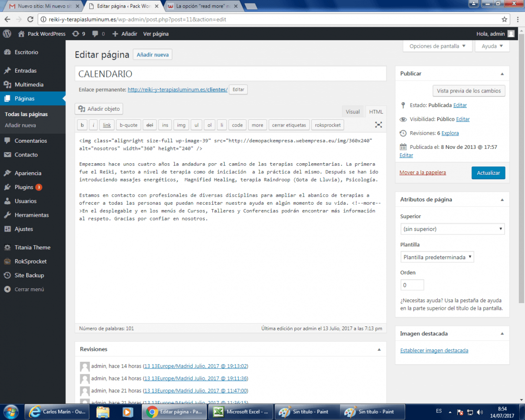Click the volume speaker in system tray

click(480, 412)
